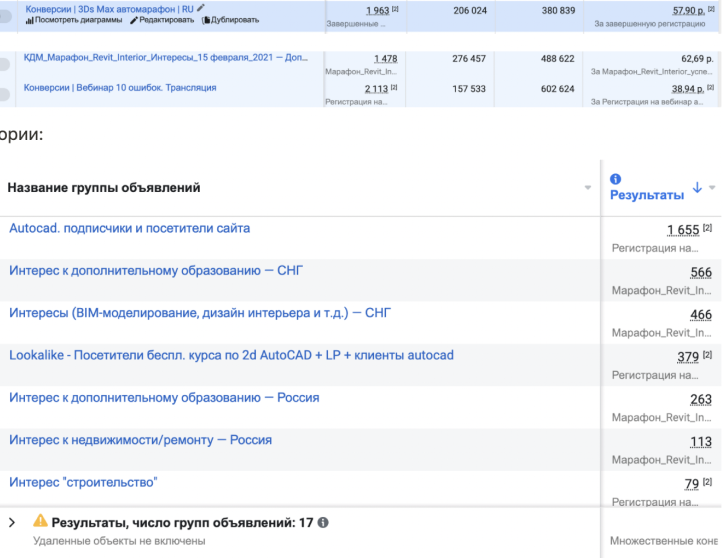Screen dimensions: 723x558
Task: Click the cost value 57,90 р.
Action: click(688, 10)
